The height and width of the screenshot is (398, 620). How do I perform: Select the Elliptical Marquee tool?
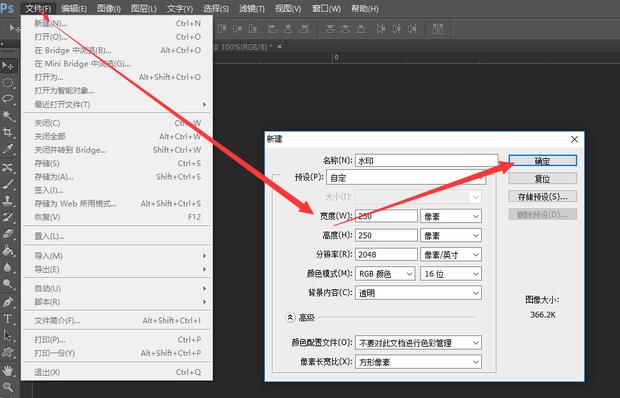click(8, 82)
